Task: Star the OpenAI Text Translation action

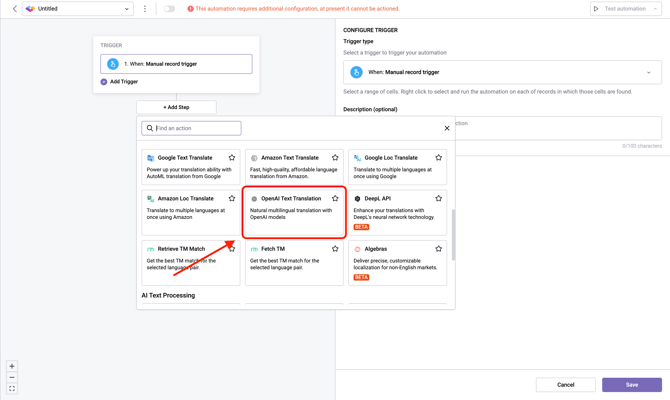Action: pos(335,199)
